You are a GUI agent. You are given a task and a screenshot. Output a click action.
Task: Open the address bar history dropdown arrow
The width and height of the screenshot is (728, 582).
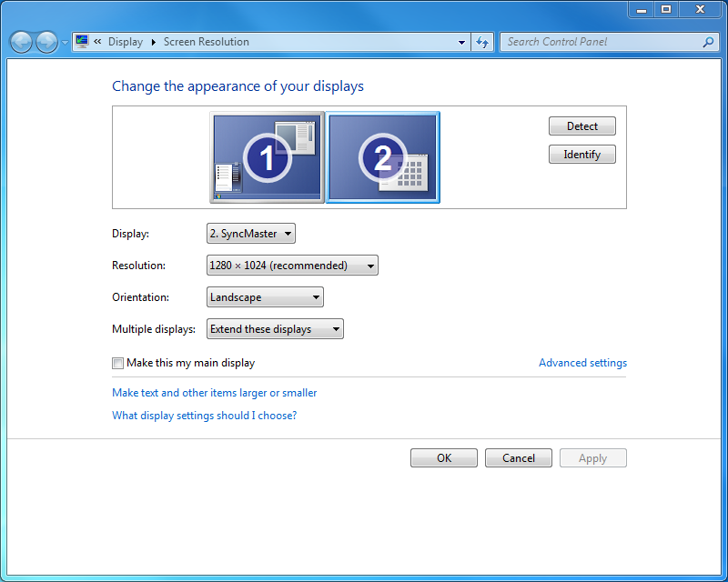tap(462, 42)
